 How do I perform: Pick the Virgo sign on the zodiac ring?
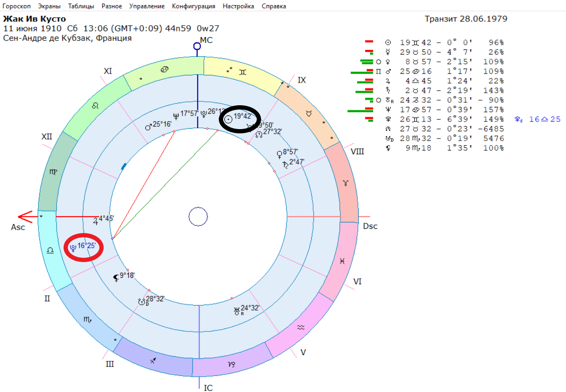click(53, 172)
